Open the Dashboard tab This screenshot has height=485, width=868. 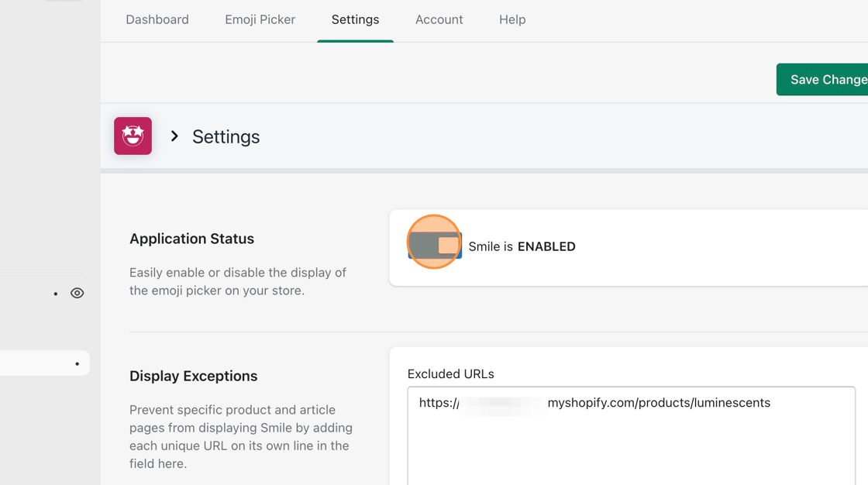tap(157, 20)
